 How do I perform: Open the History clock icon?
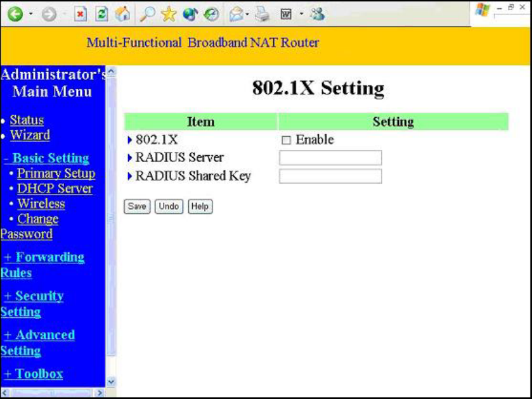tap(211, 14)
